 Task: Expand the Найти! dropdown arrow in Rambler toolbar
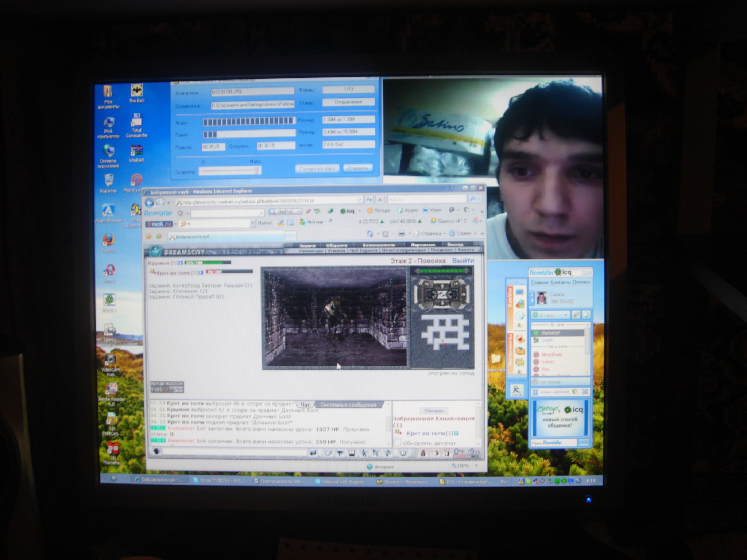(x=299, y=211)
